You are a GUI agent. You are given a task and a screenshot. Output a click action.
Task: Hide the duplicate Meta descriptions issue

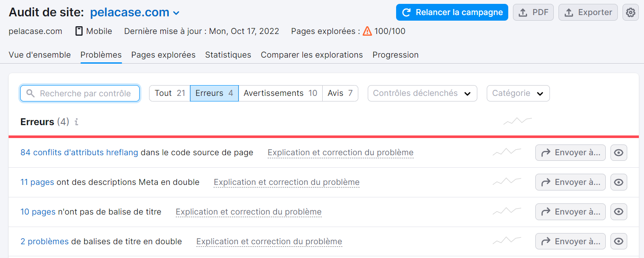[x=619, y=182]
